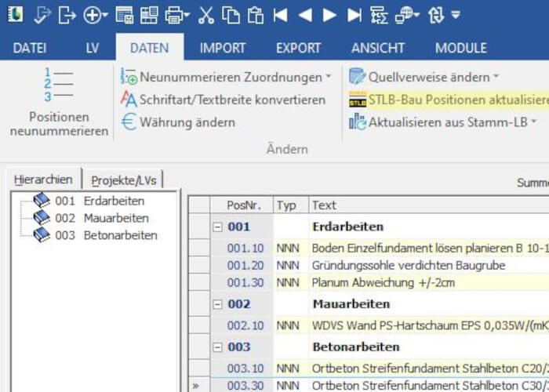This screenshot has height=392, width=549.
Task: Click text Gründungssohle verdichten Baugrube
Action: point(409,265)
